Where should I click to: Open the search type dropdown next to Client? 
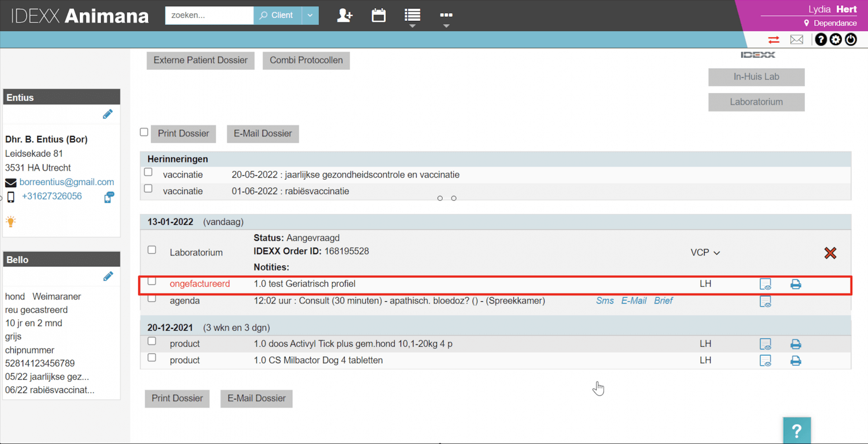coord(310,16)
